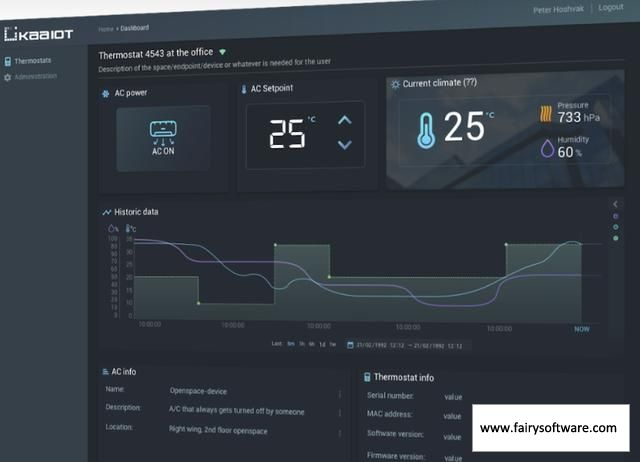Click the Thermostat info panel icon

[367, 377]
